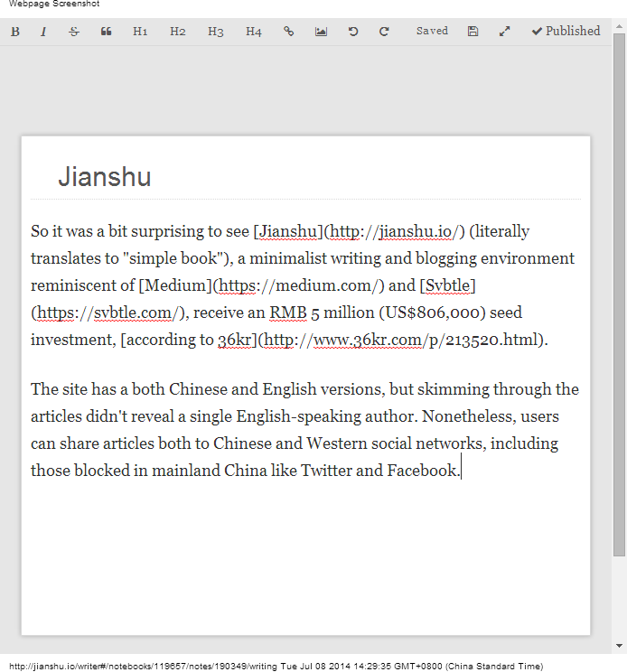627x672 pixels.
Task: Undo the last edit
Action: click(x=353, y=32)
